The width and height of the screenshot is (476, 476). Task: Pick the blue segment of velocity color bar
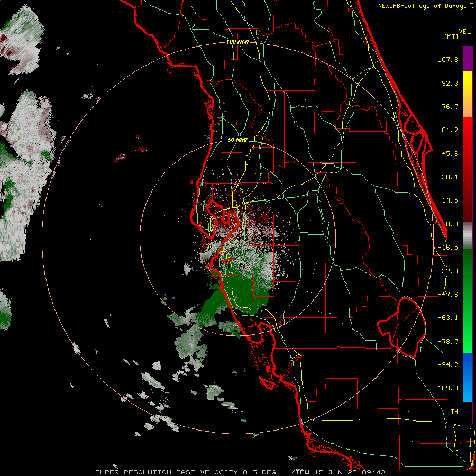(x=467, y=377)
